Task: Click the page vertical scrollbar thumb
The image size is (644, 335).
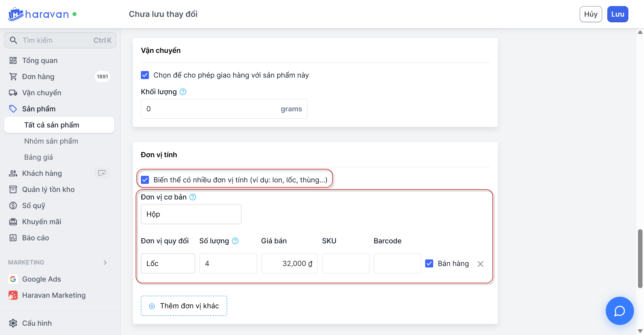Action: click(640, 258)
